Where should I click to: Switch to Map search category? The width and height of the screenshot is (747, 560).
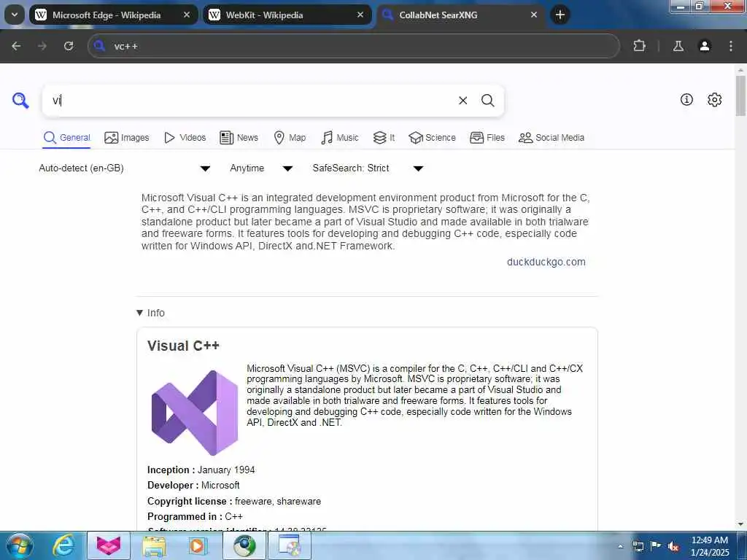(290, 138)
